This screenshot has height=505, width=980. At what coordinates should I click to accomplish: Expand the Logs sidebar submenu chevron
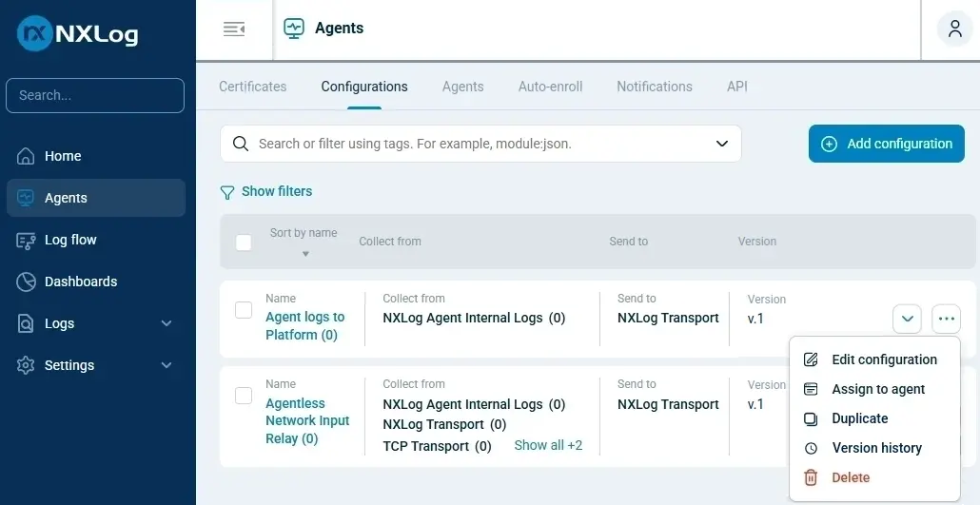[x=167, y=323]
